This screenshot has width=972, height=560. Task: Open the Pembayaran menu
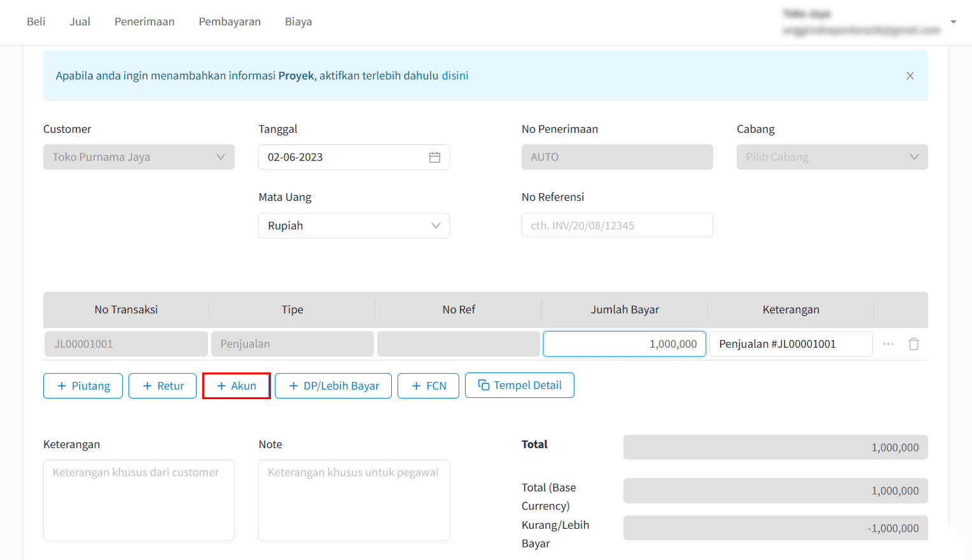(x=230, y=22)
